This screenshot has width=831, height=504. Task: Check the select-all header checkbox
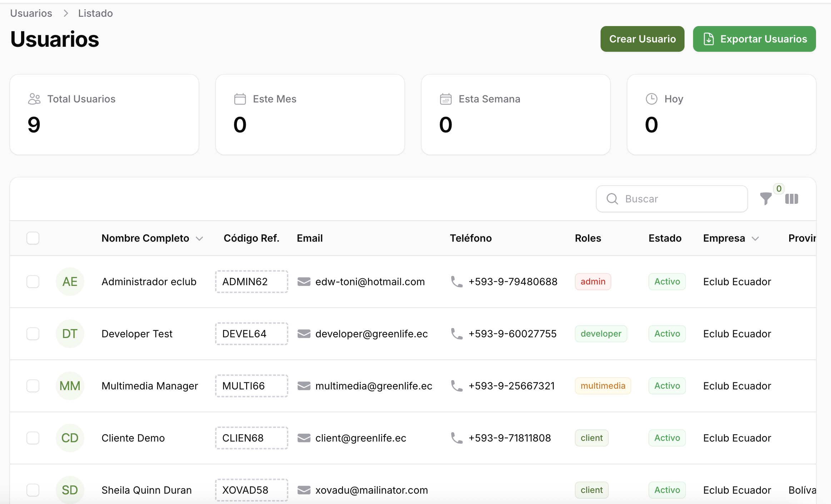click(33, 238)
